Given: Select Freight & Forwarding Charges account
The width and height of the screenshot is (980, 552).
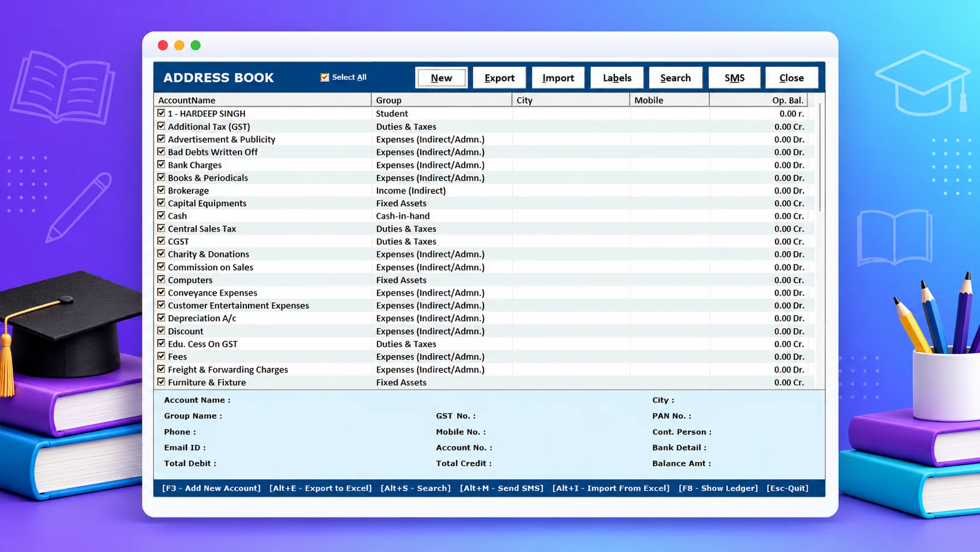Looking at the screenshot, I should pyautogui.click(x=228, y=370).
